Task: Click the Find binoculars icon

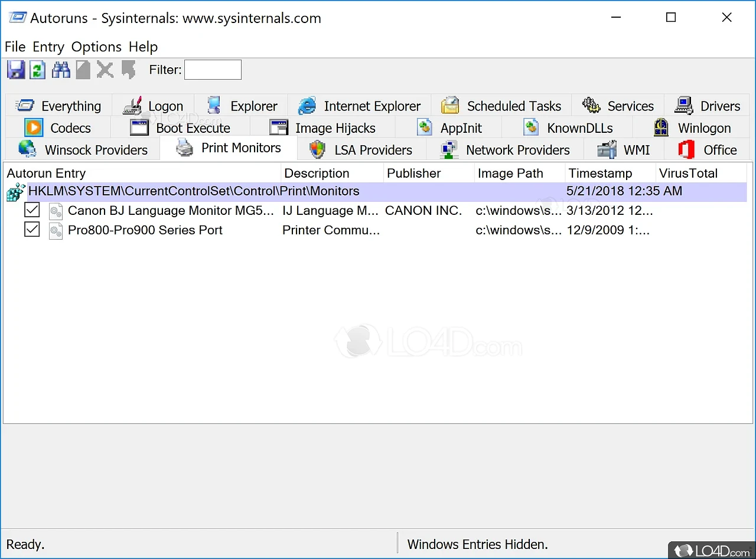Action: pyautogui.click(x=61, y=70)
